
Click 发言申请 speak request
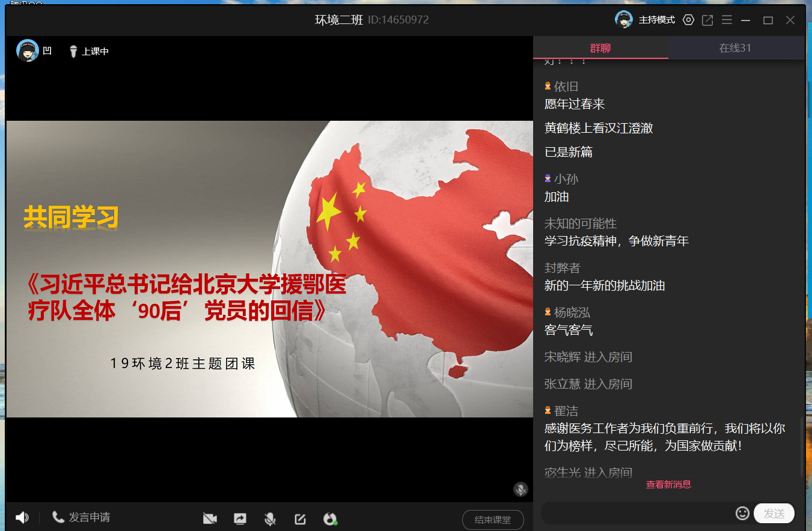[82, 517]
